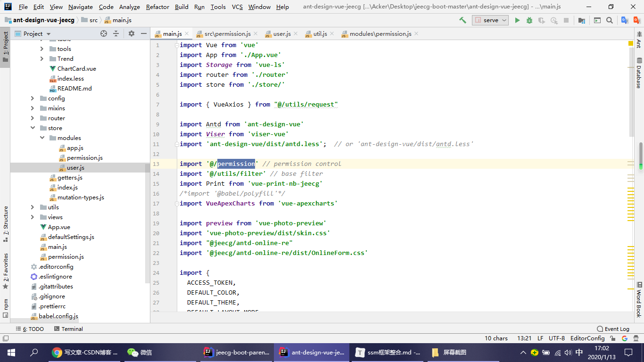This screenshot has height=362, width=644.
Task: Toggle read-only lock in status bar
Action: [x=613, y=338]
